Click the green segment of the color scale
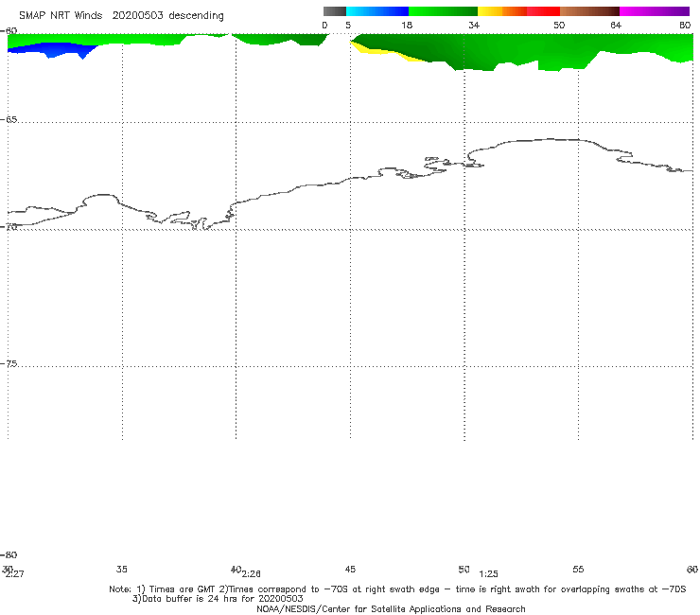Image resolution: width=700 pixels, height=615 pixels. 443,11
